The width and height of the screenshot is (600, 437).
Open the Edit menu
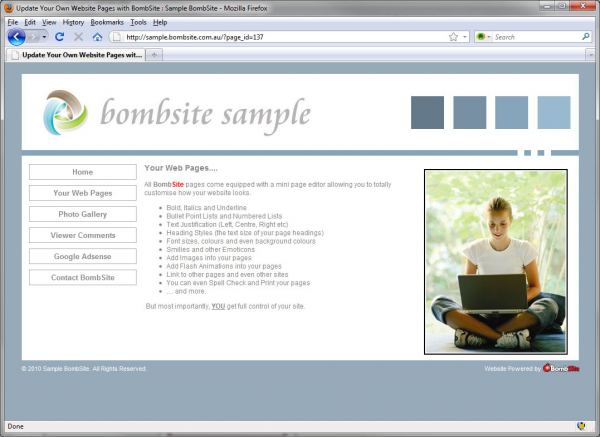click(x=30, y=22)
